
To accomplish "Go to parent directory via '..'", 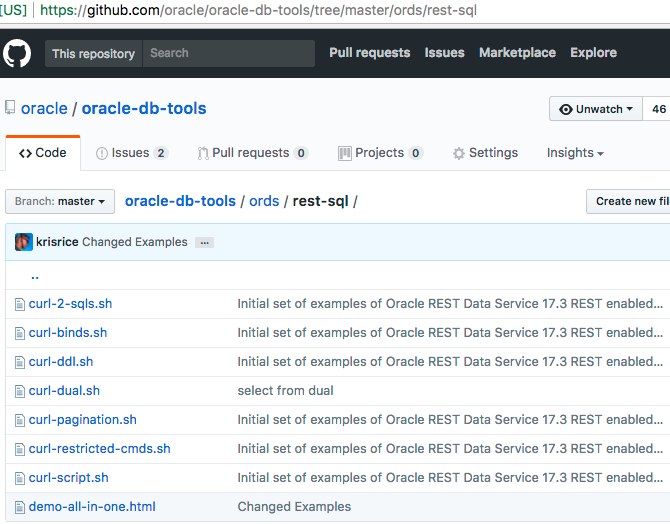I will pyautogui.click(x=35, y=276).
